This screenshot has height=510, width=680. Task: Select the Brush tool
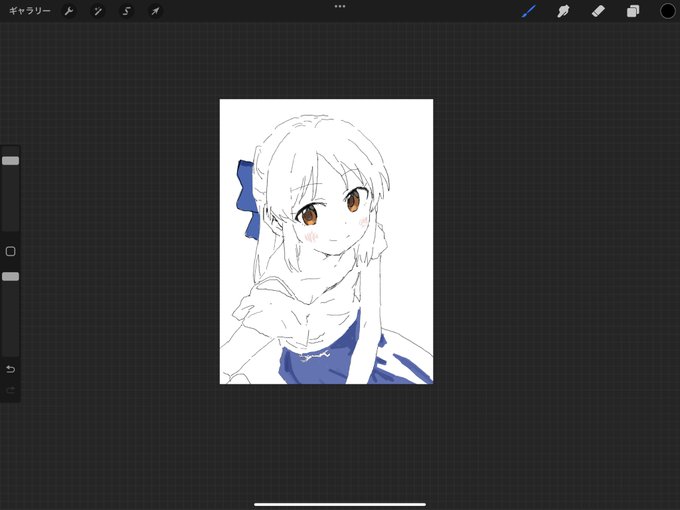(x=529, y=11)
